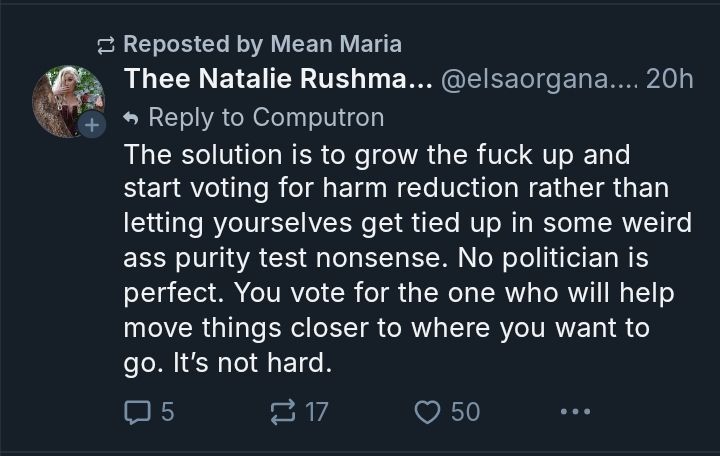
Task: Open the post via '20h' timestamp
Action: click(670, 81)
